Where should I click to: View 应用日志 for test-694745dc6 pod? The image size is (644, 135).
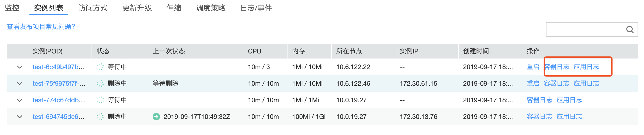pos(569,117)
